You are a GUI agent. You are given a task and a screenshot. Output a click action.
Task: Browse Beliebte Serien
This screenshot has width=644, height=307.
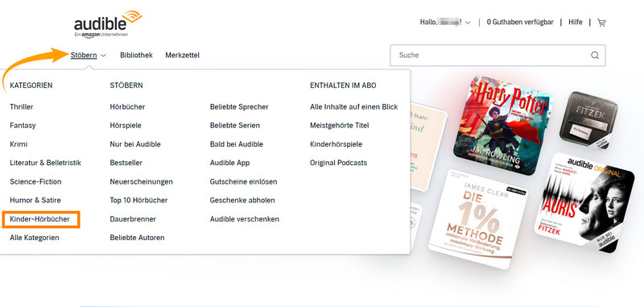(235, 126)
